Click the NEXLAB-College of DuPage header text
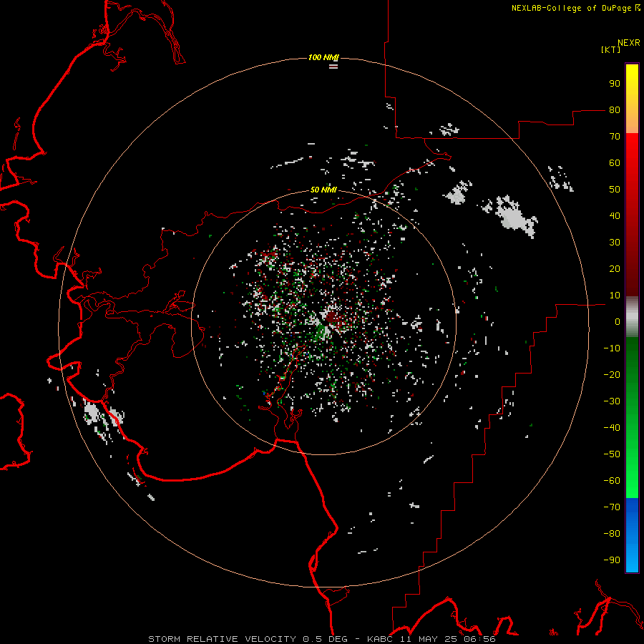This screenshot has height=644, width=644. 575,8
